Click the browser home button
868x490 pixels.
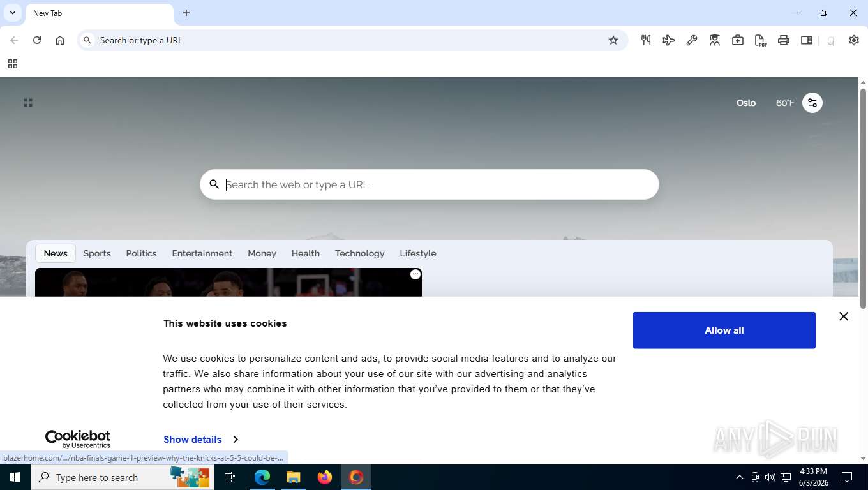(x=60, y=40)
